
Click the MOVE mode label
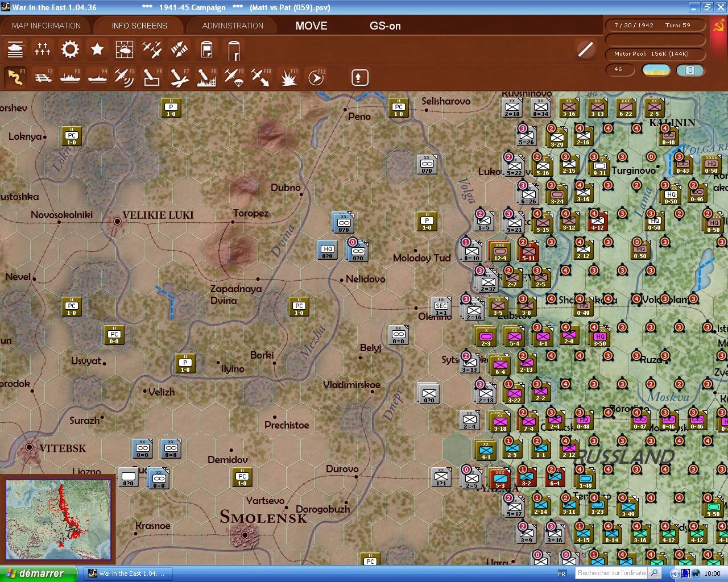(x=311, y=26)
